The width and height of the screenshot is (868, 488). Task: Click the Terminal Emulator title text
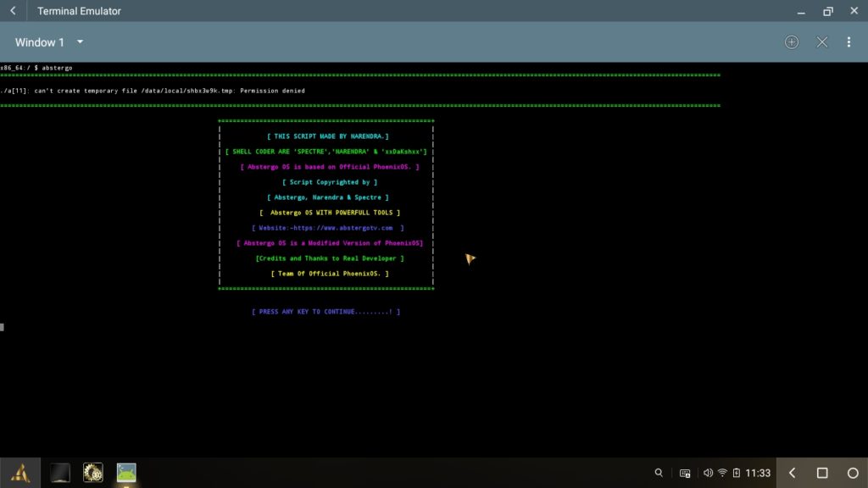pos(79,11)
